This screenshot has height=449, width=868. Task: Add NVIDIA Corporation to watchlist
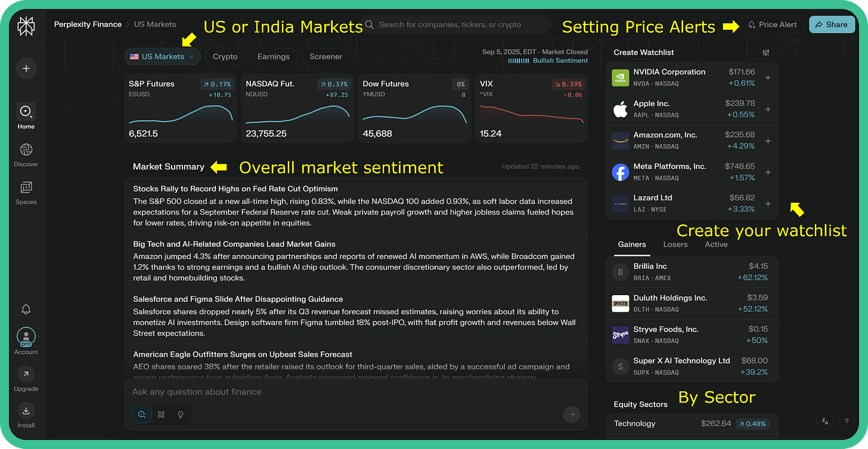768,78
